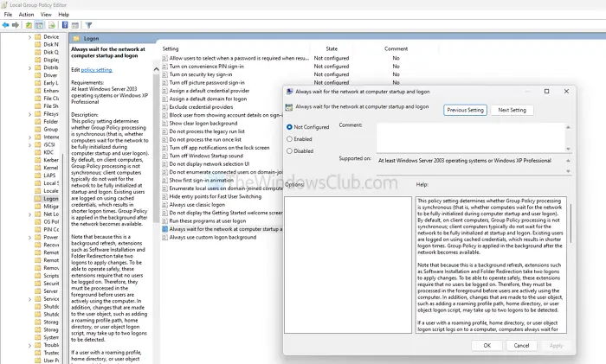Click the grayed Apply button
606x364 pixels.
(x=556, y=346)
